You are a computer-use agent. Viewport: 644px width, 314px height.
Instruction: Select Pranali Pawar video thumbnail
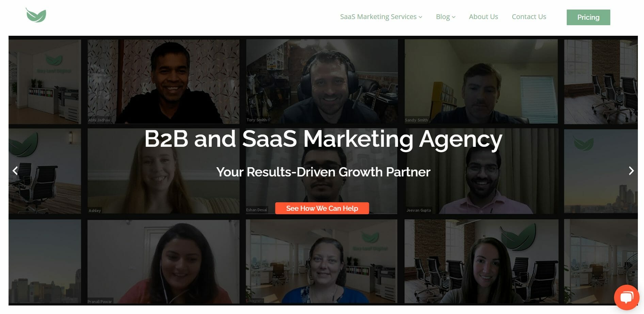pos(163,262)
